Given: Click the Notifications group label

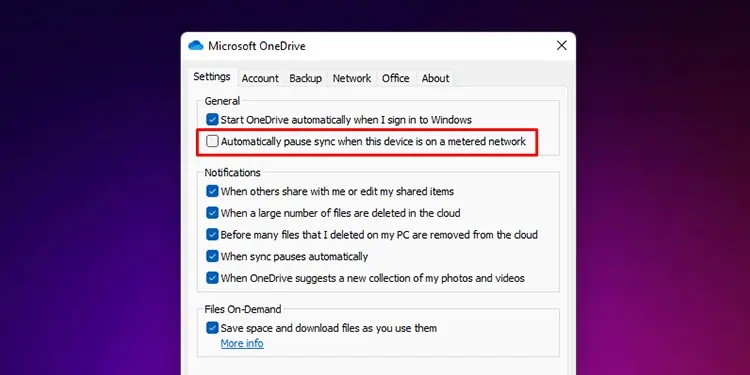Looking at the screenshot, I should (x=232, y=173).
